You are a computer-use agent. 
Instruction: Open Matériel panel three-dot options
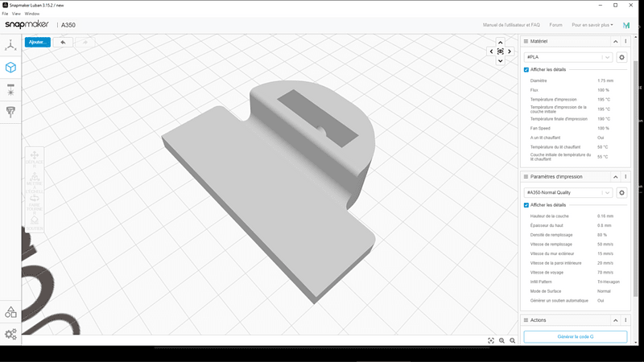point(625,41)
